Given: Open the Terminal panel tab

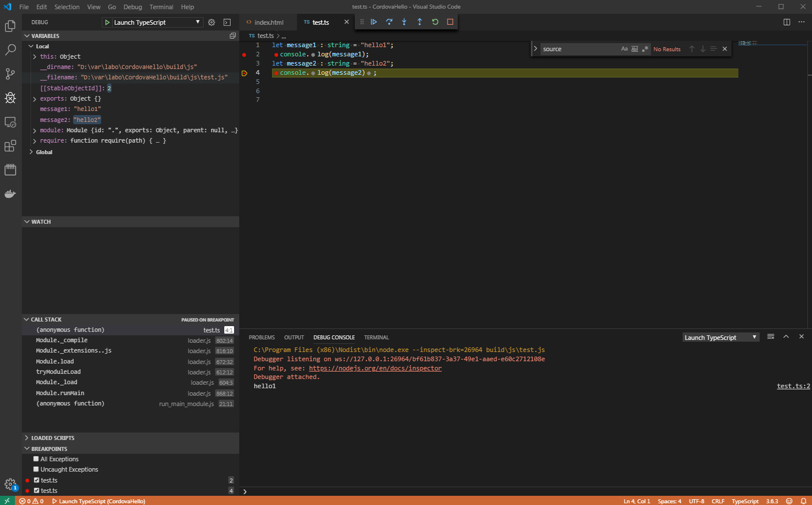Looking at the screenshot, I should tap(376, 337).
